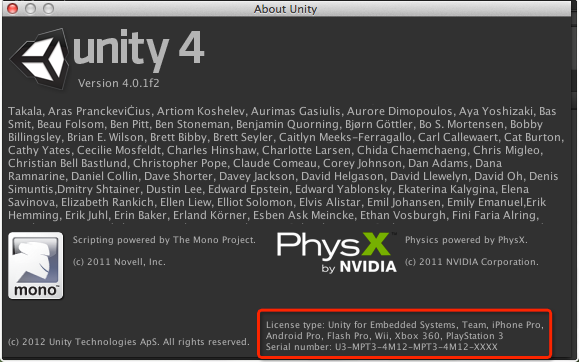This screenshot has width=579, height=362.
Task: Click the name Aurore Dimopoulos in credits
Action: coord(399,111)
